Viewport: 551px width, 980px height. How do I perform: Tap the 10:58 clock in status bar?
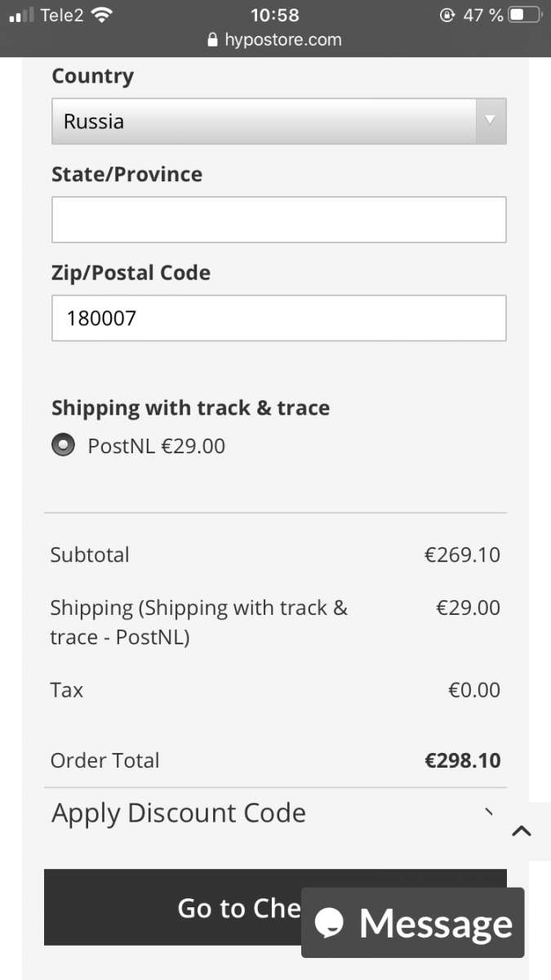(274, 15)
